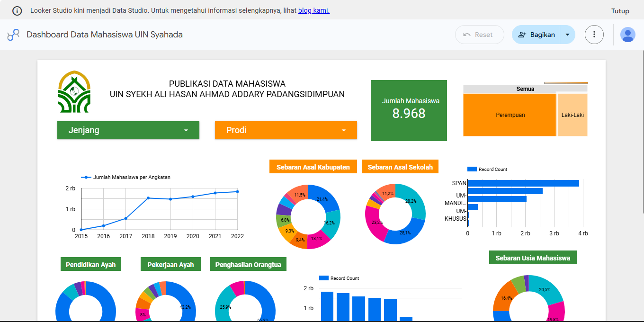Click the UM-KHUSUS axis label

point(456,215)
